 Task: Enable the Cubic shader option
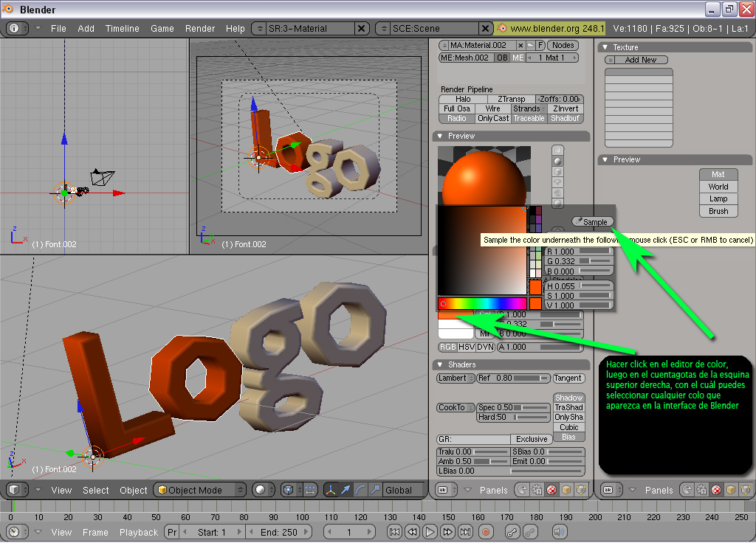[x=568, y=427]
